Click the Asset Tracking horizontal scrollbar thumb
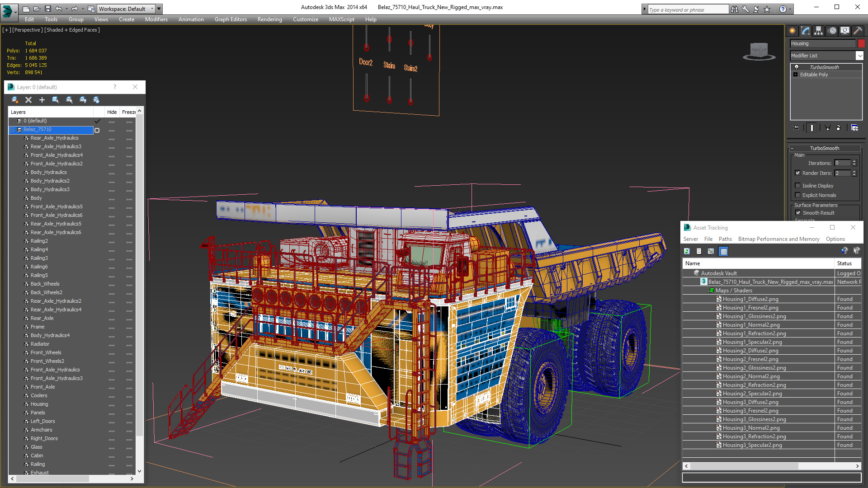The image size is (868, 488). click(x=744, y=466)
